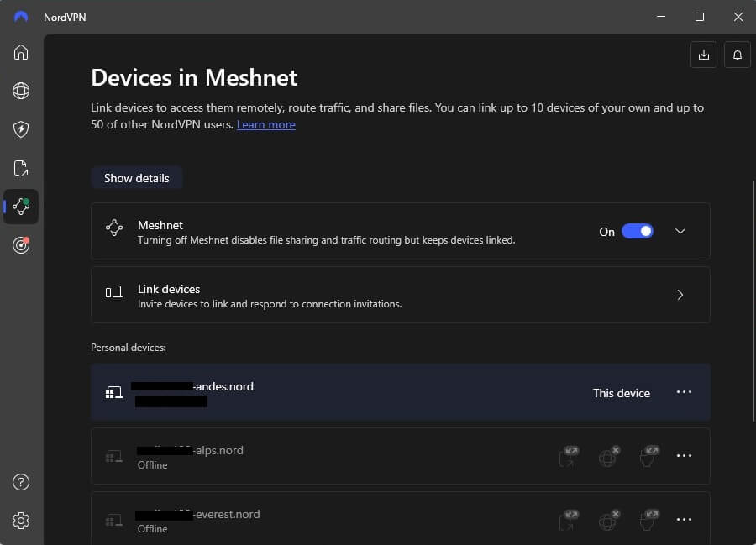
Task: Open the Learn more link
Action: [265, 124]
